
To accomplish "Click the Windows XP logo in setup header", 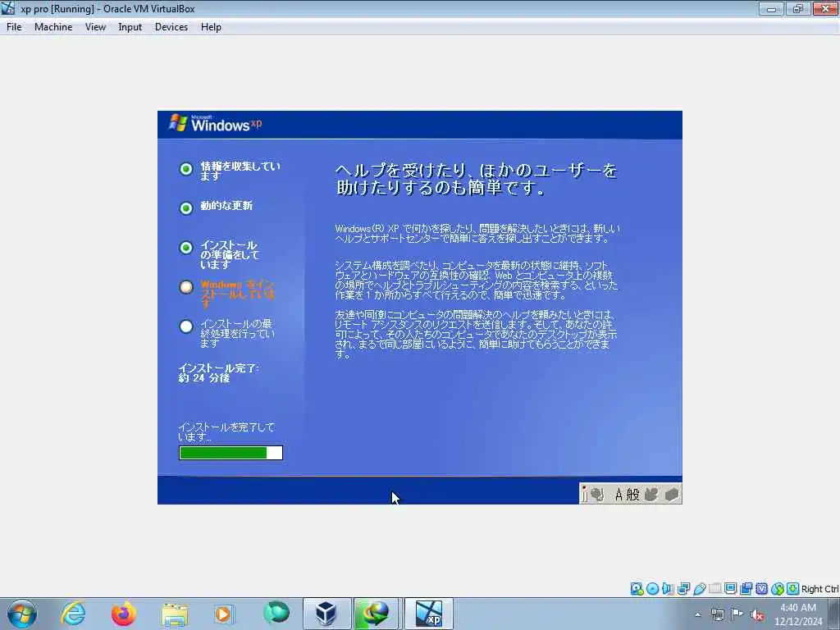I will [216, 123].
